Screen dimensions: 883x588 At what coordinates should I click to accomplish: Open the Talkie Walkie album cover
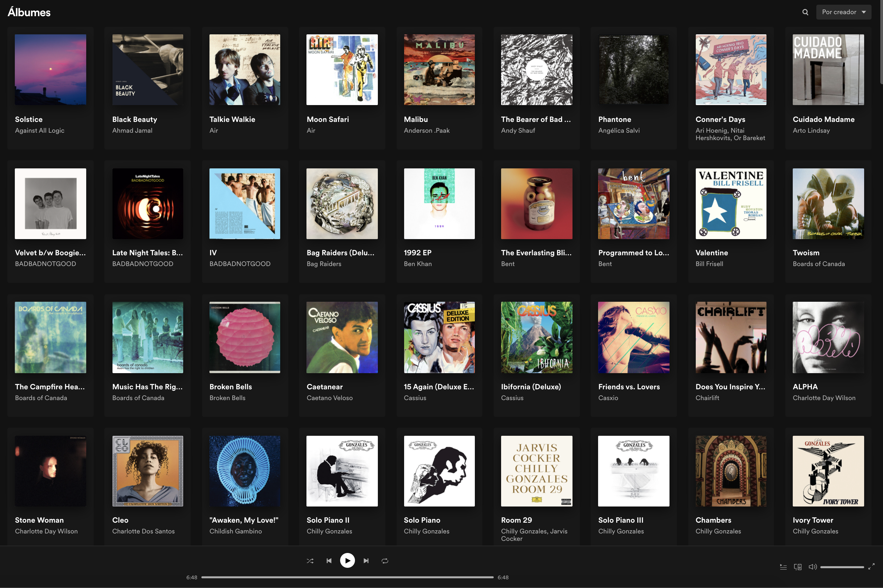(x=245, y=70)
